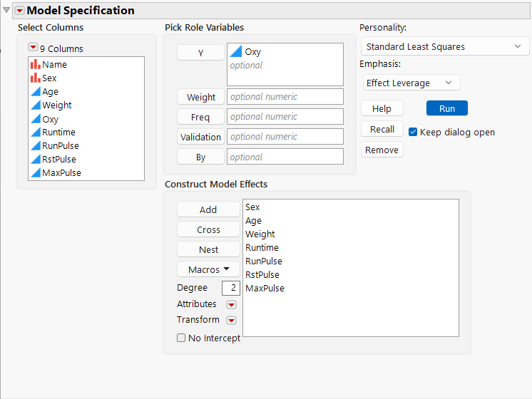
Task: Click the continuous icon for Oxy in Y role
Action: 235,51
